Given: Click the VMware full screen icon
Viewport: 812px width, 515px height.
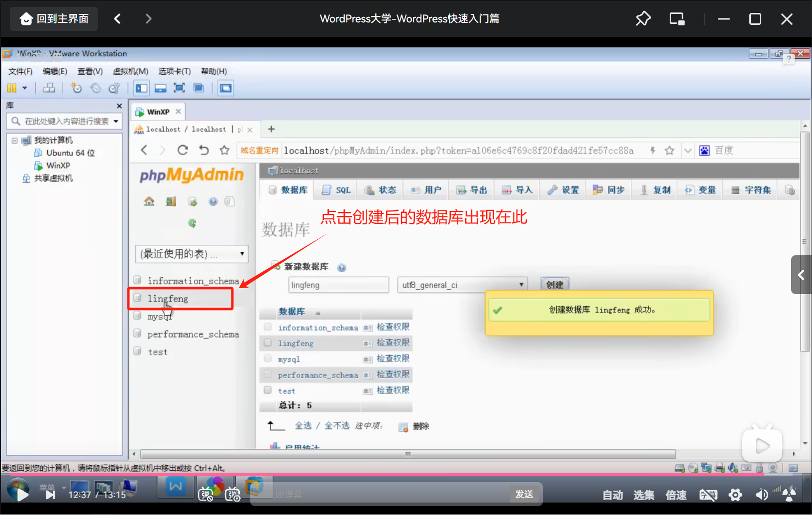Looking at the screenshot, I should coord(179,88).
